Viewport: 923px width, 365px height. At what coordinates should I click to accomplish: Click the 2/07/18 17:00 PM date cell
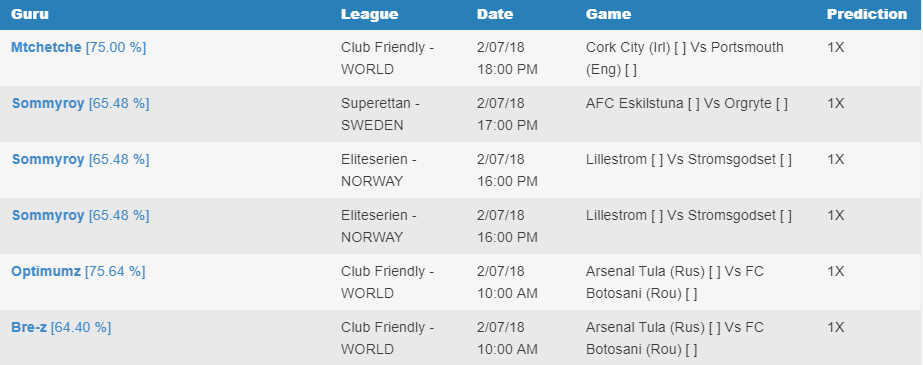(507, 114)
